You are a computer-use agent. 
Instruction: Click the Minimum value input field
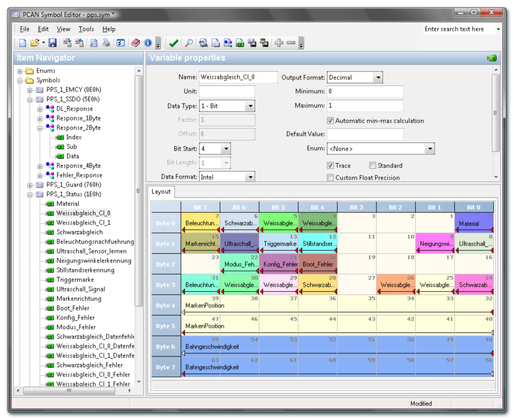[365, 92]
